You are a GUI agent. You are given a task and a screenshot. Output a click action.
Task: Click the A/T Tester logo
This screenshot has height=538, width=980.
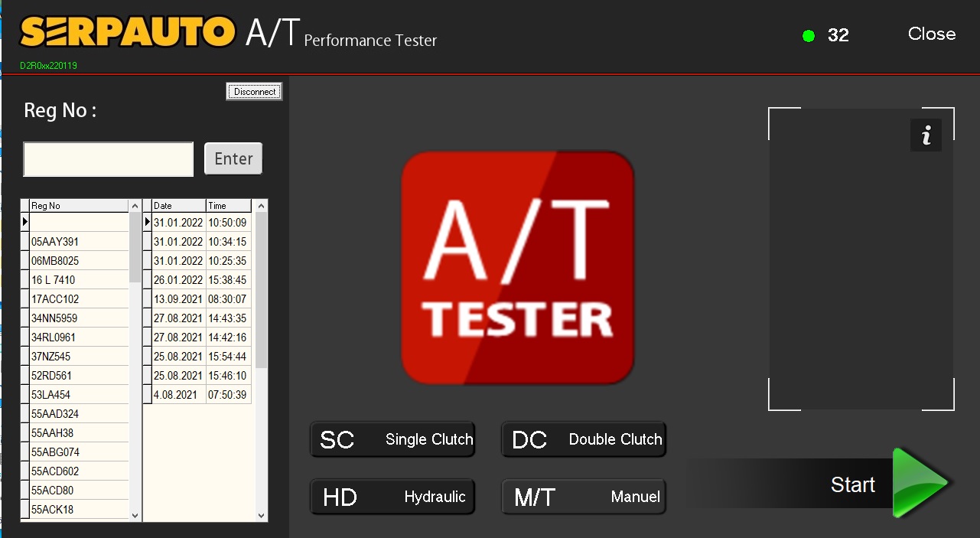(x=518, y=268)
